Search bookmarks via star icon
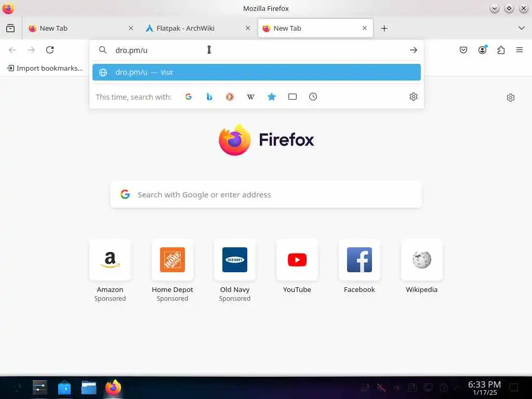 (271, 97)
